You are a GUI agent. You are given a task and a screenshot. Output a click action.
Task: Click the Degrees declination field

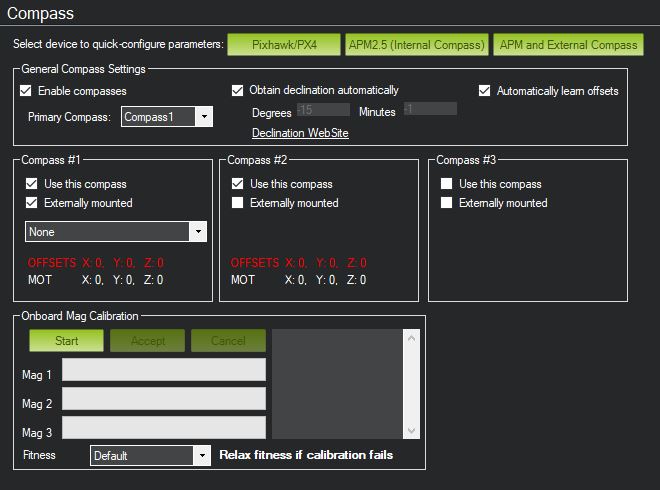[x=323, y=110]
